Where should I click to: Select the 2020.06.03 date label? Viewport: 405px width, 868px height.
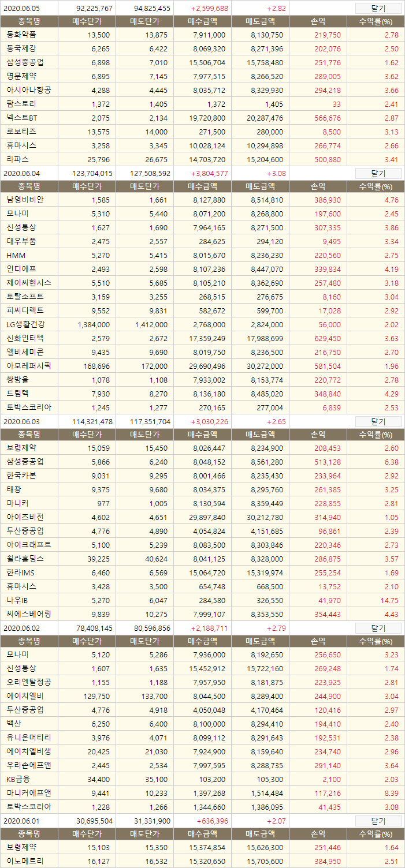coord(21,422)
